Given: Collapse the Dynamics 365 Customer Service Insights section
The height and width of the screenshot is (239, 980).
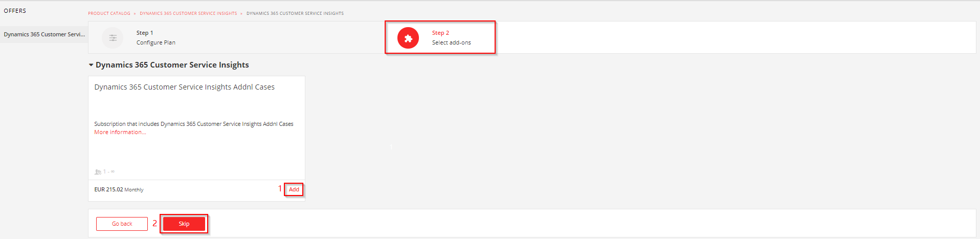Looking at the screenshot, I should click(x=91, y=65).
